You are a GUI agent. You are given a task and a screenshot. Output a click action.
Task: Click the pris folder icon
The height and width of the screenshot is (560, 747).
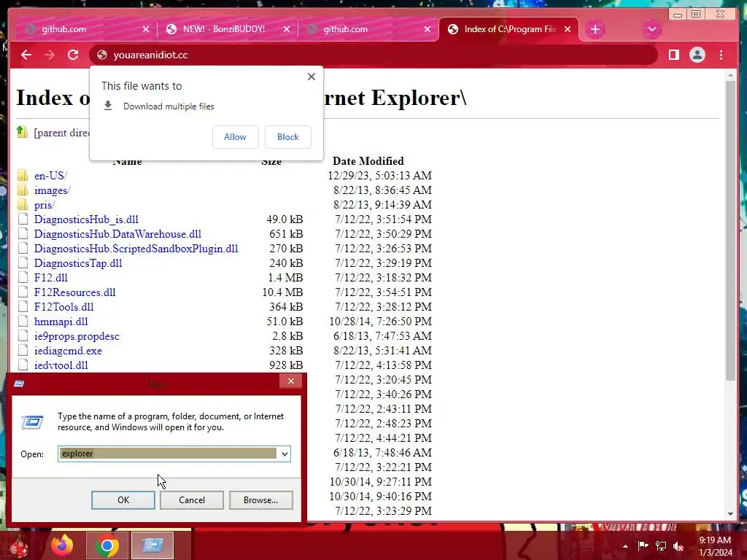click(23, 204)
